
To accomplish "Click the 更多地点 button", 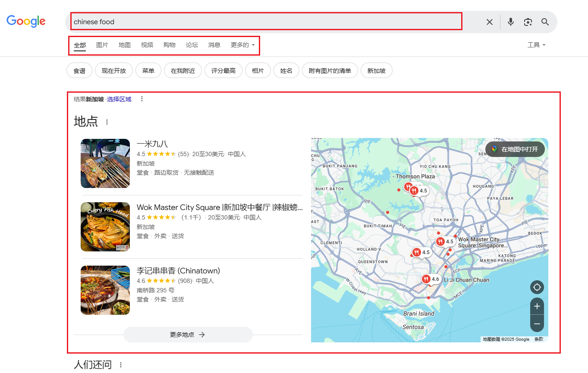I will (188, 335).
